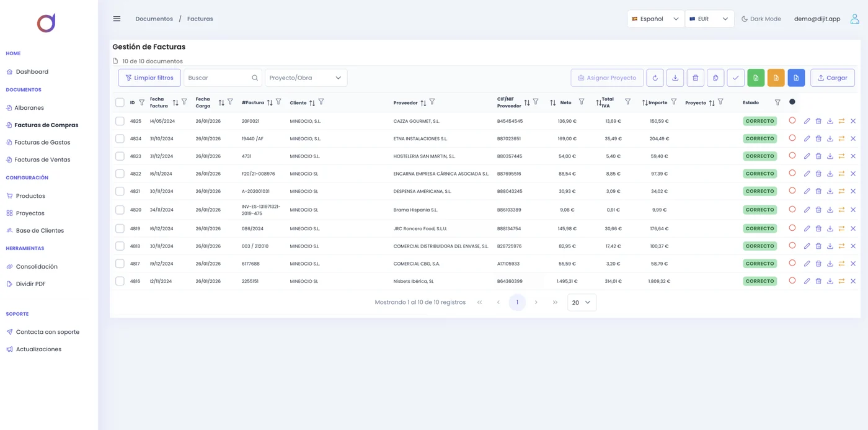This screenshot has width=868, height=430.
Task: Click the X icon on invoice 4821 row
Action: (x=853, y=191)
